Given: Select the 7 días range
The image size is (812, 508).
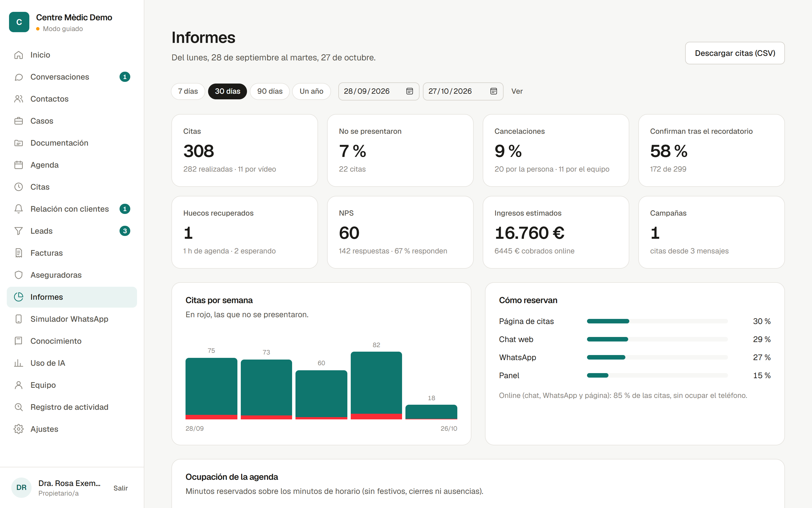Looking at the screenshot, I should [x=188, y=91].
